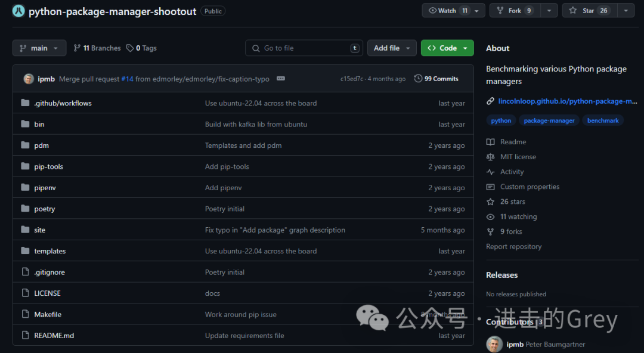The height and width of the screenshot is (353, 644).
Task: Click the link icon beside the website URL
Action: 490,101
